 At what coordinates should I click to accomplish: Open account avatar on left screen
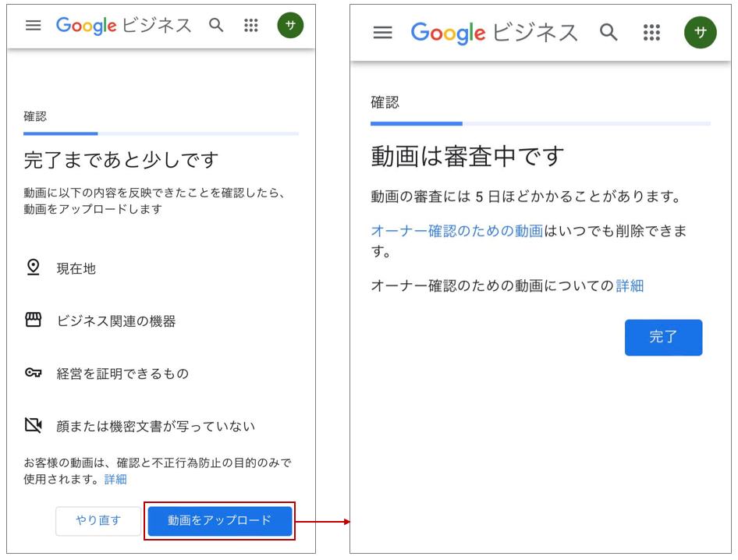click(290, 25)
